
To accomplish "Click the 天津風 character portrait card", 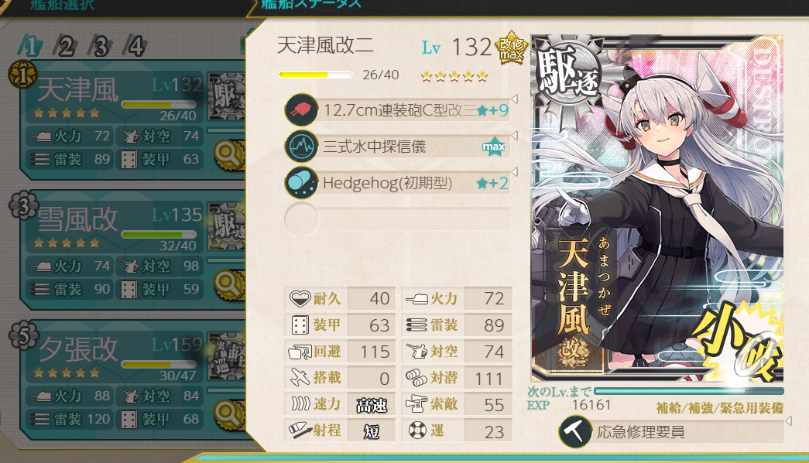I will click(657, 209).
